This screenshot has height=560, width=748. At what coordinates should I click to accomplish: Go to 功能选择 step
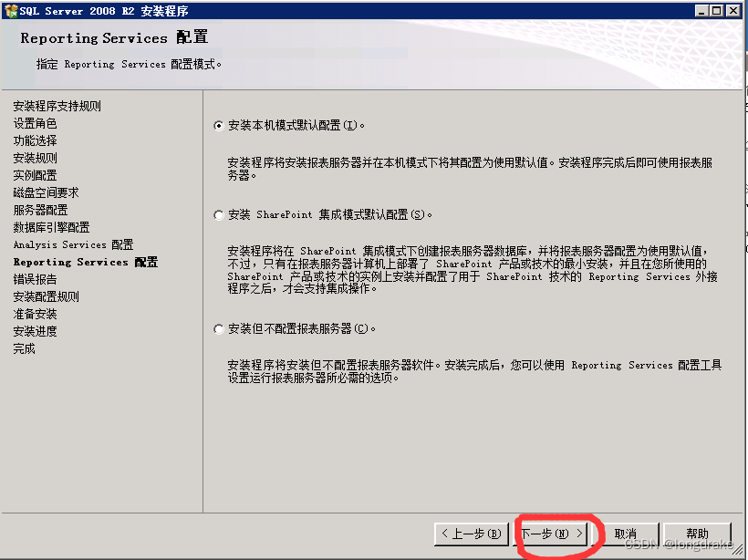click(35, 140)
